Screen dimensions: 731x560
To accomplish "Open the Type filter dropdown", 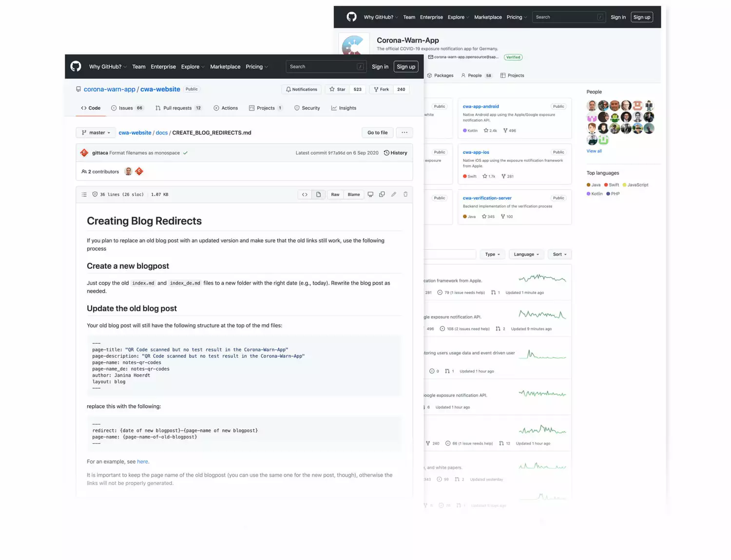I will tap(492, 254).
